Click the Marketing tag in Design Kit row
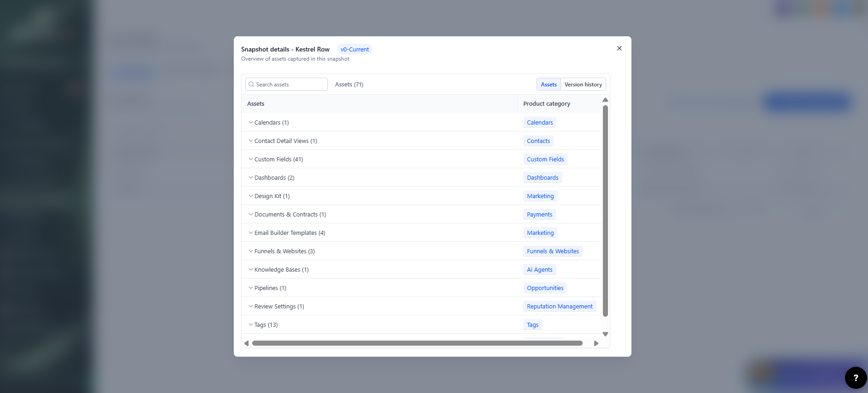Image resolution: width=868 pixels, height=393 pixels. click(540, 196)
